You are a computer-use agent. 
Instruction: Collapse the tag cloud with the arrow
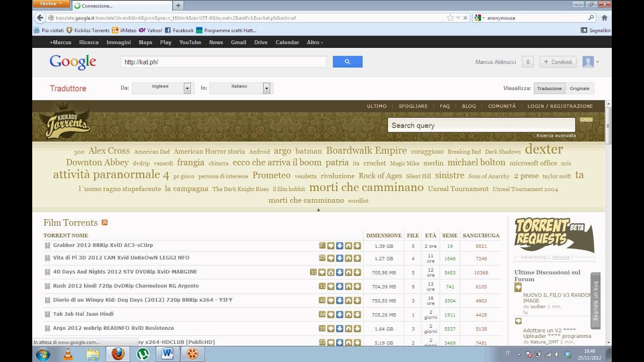(318, 210)
